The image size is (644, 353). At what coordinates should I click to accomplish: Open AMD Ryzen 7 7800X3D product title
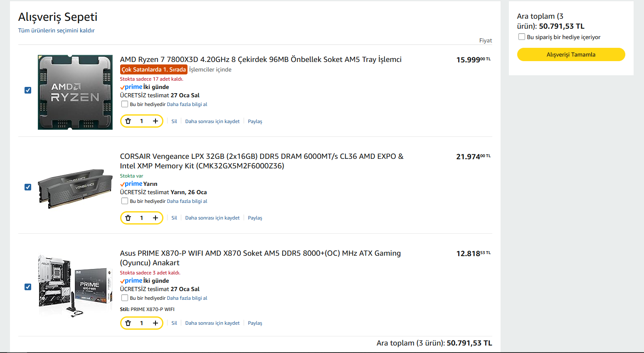[261, 59]
